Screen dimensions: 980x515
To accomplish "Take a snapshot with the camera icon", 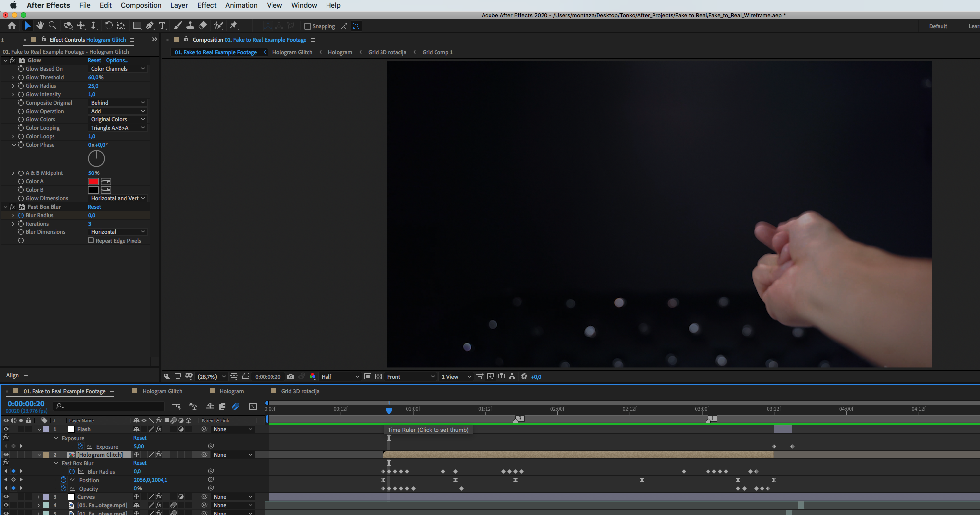I will pos(291,377).
